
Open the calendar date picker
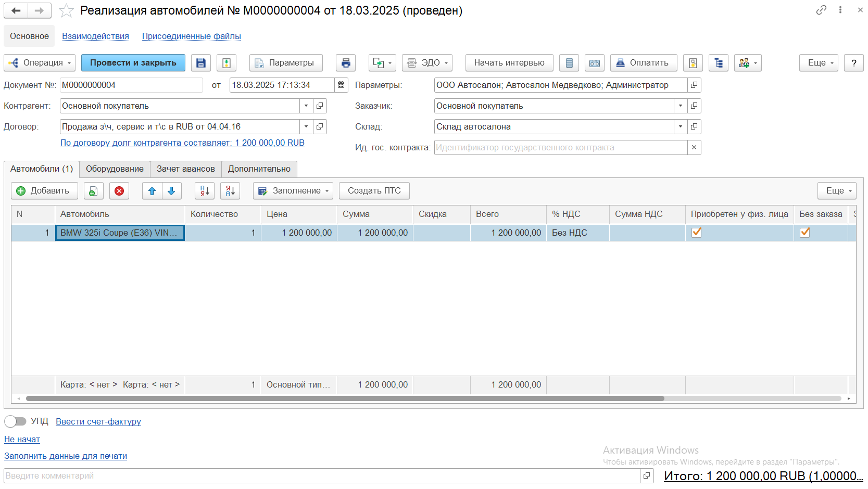click(x=341, y=85)
